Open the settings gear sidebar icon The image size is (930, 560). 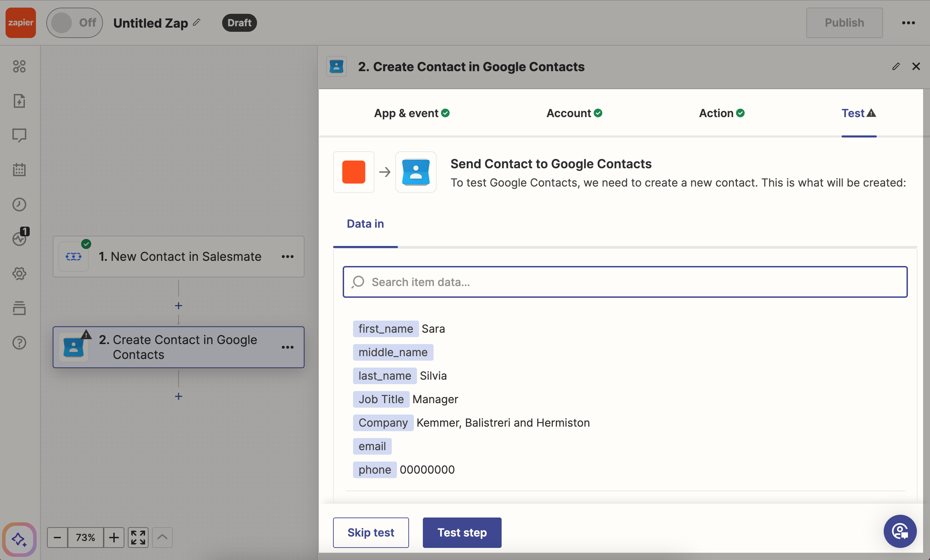(x=19, y=273)
